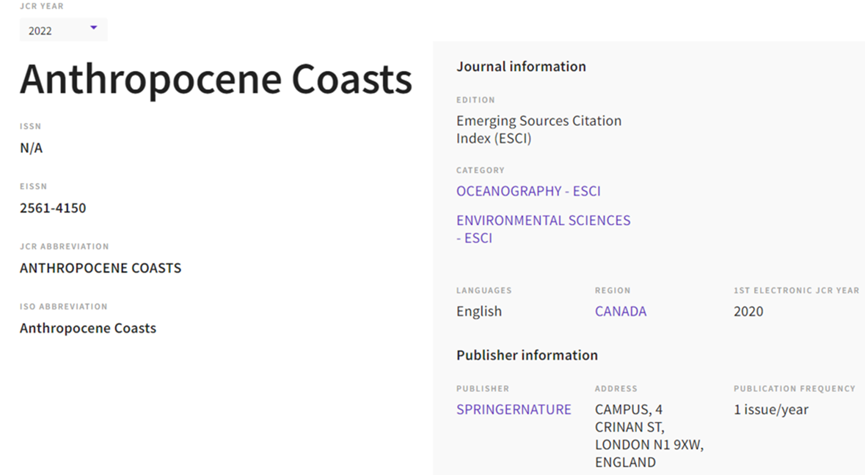This screenshot has height=475, width=865.
Task: Click the large Anthropocene Coasts journal title
Action: click(x=216, y=79)
